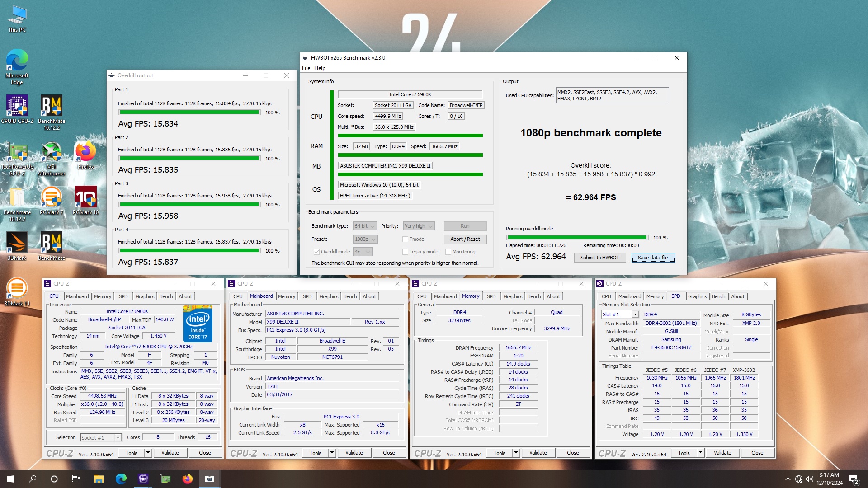Open the Overkill mode 4x dropdown

363,252
